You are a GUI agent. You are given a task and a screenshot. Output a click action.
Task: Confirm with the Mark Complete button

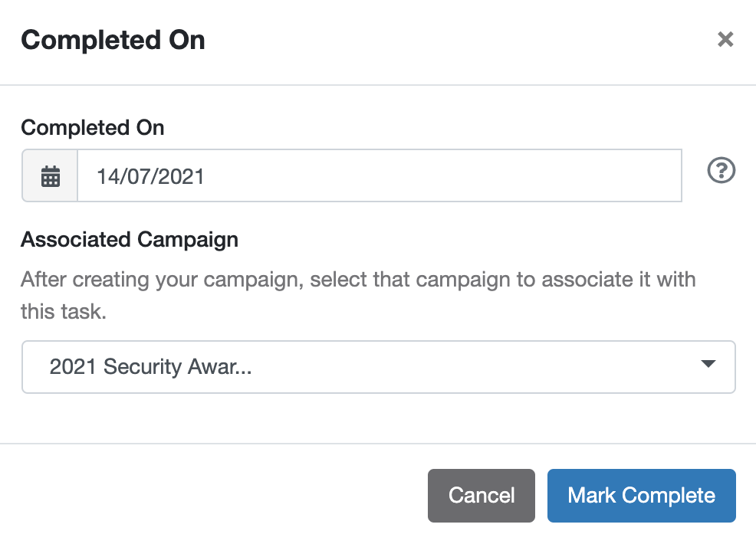pyautogui.click(x=641, y=495)
